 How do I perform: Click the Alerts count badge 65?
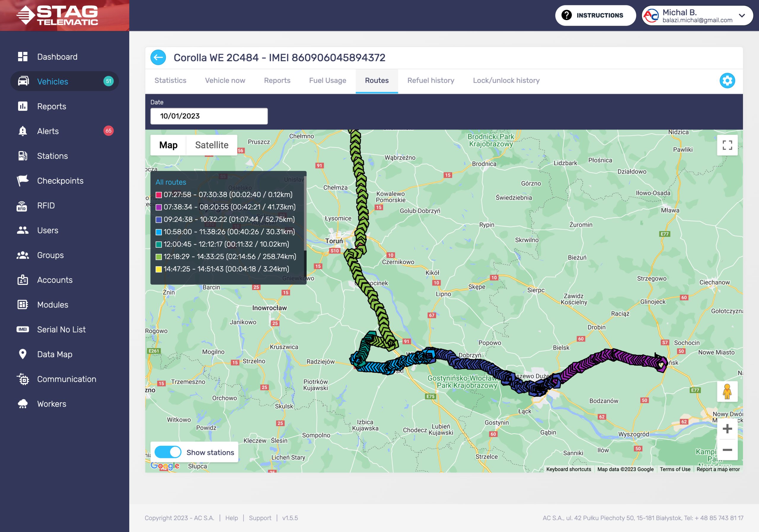click(109, 131)
